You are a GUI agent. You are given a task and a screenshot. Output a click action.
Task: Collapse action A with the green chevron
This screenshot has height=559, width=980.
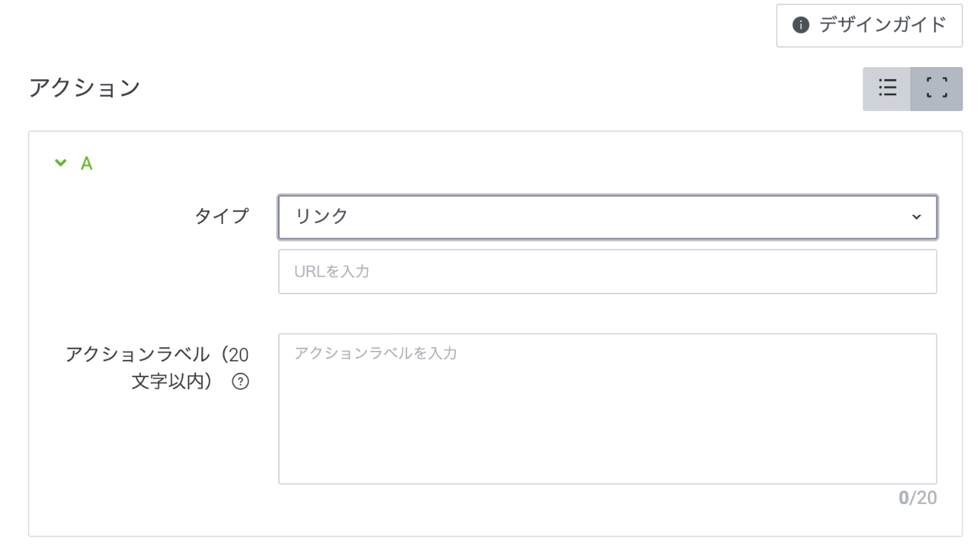click(x=61, y=163)
